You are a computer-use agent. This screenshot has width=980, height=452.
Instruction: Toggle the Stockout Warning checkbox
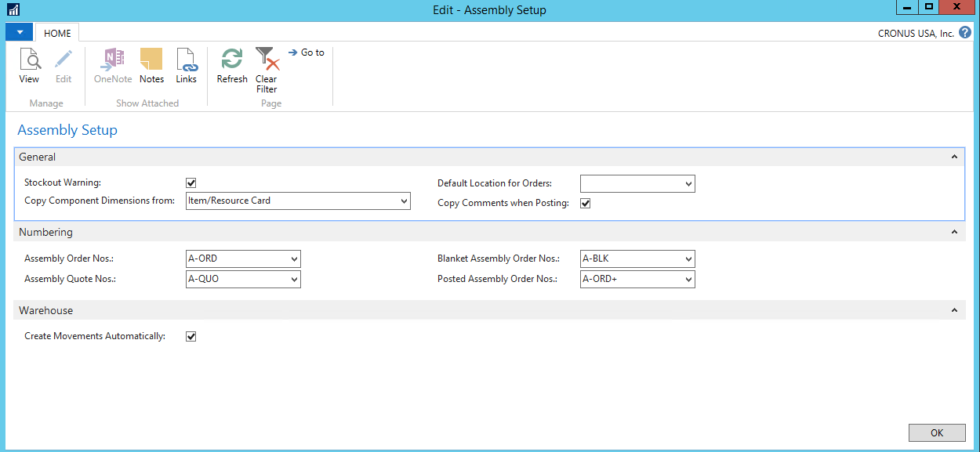point(191,183)
